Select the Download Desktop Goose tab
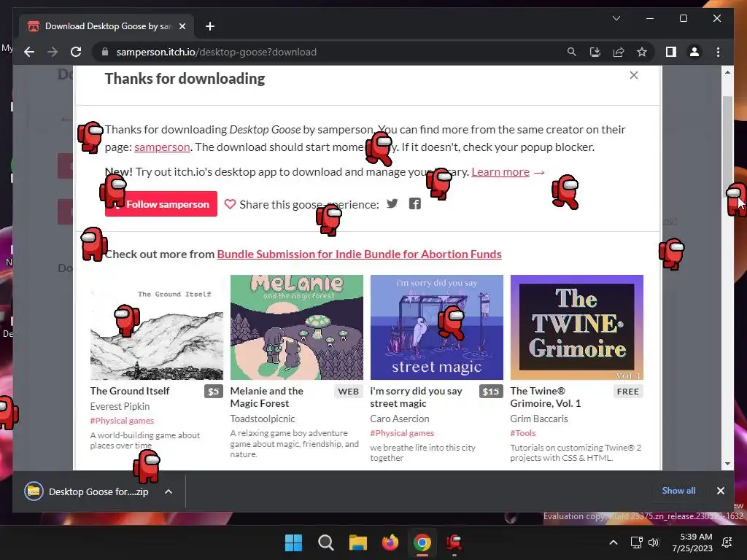Image resolution: width=747 pixels, height=560 pixels. click(106, 26)
